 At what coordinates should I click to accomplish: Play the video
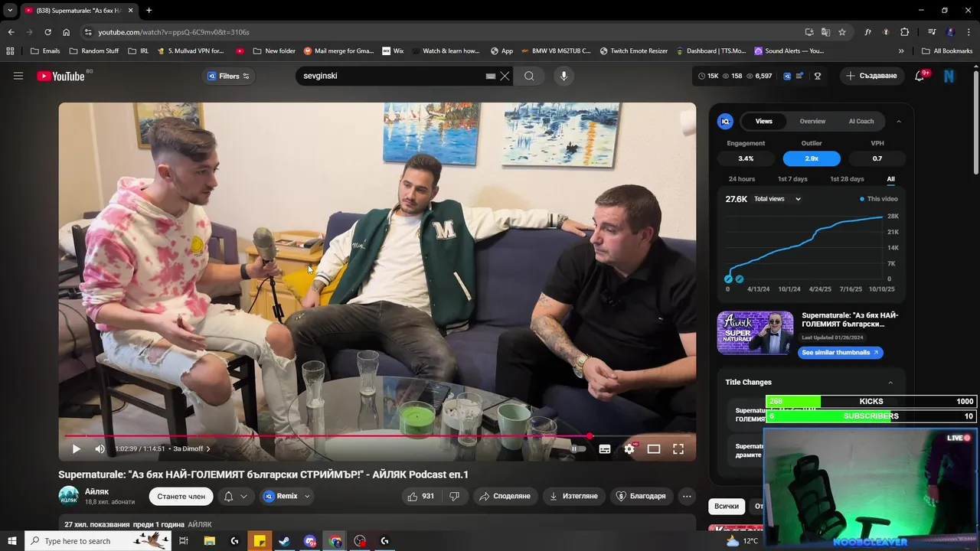coord(76,449)
